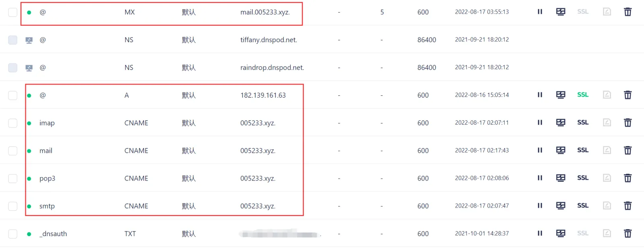The width and height of the screenshot is (644, 249).
Task: Open monitoring icon for mail CNAME record
Action: pos(561,150)
